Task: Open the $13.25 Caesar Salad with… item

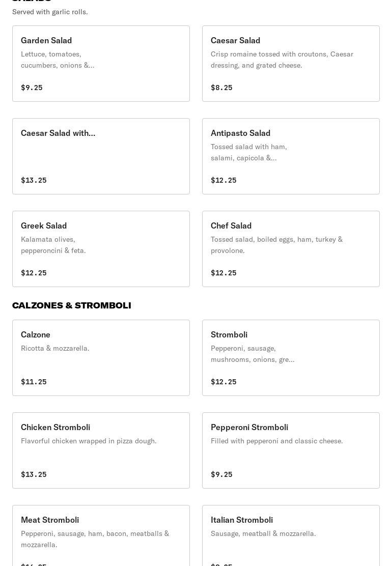Action: [101, 156]
